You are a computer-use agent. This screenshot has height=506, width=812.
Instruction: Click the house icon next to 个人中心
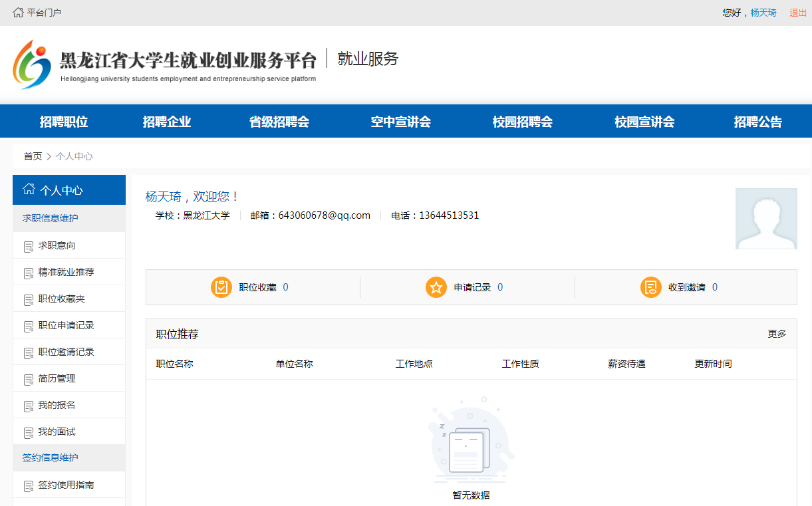tap(27, 189)
